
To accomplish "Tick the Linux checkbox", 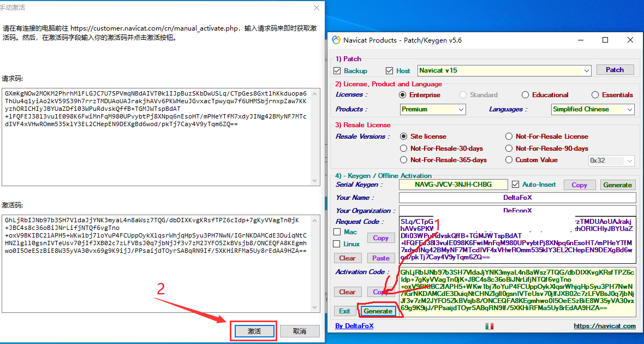I will (337, 244).
